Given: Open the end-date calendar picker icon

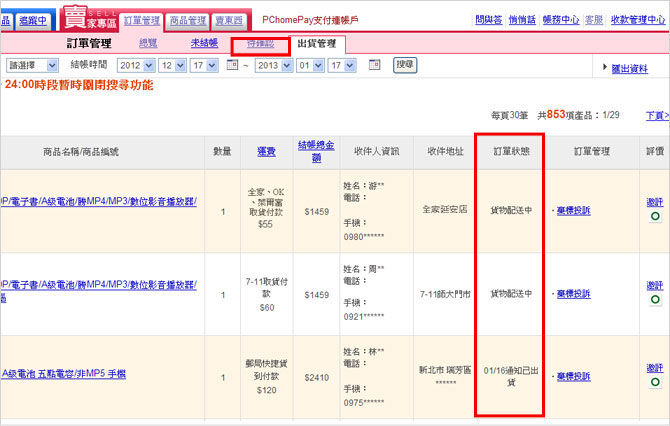Looking at the screenshot, I should pos(374,65).
